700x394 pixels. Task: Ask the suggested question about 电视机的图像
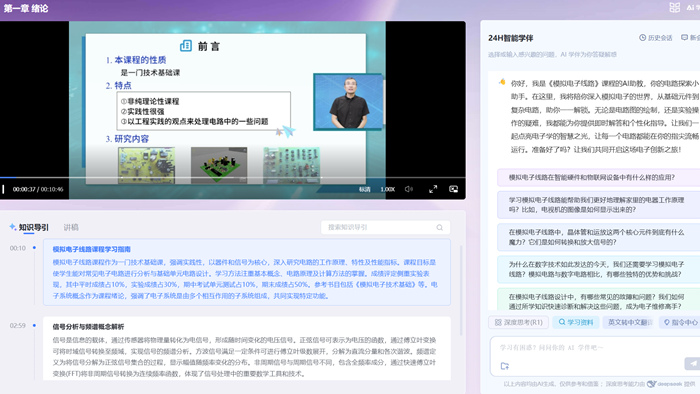pyautogui.click(x=598, y=205)
